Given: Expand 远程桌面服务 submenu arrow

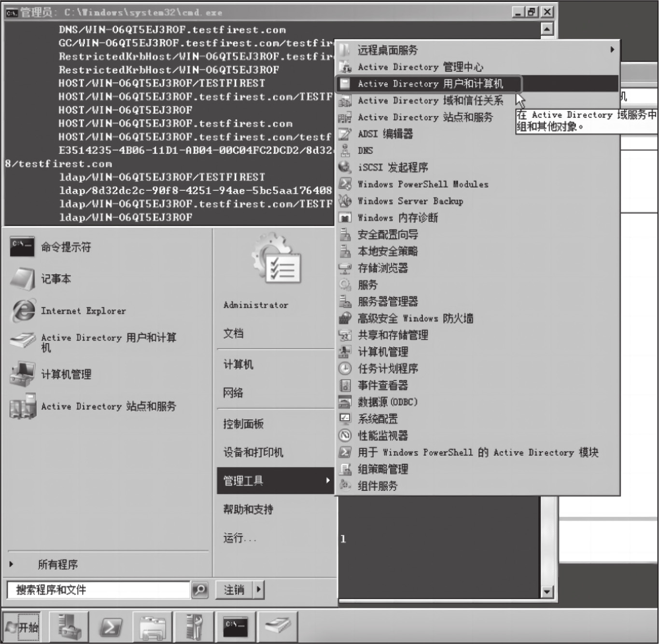Looking at the screenshot, I should coord(612,50).
